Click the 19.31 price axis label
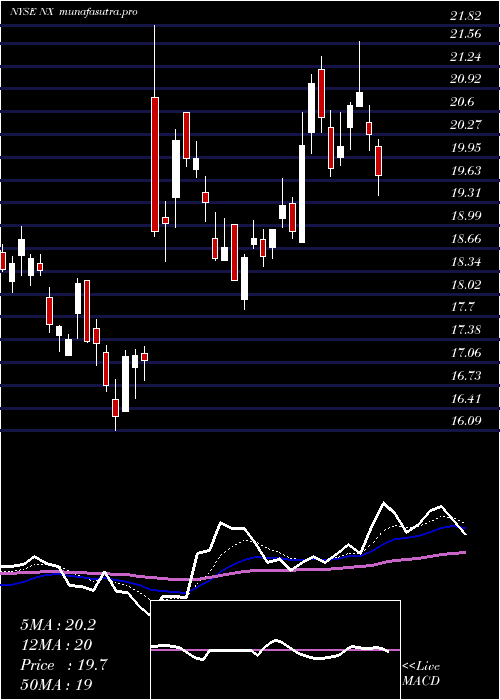The width and height of the screenshot is (500, 700). pyautogui.click(x=466, y=193)
